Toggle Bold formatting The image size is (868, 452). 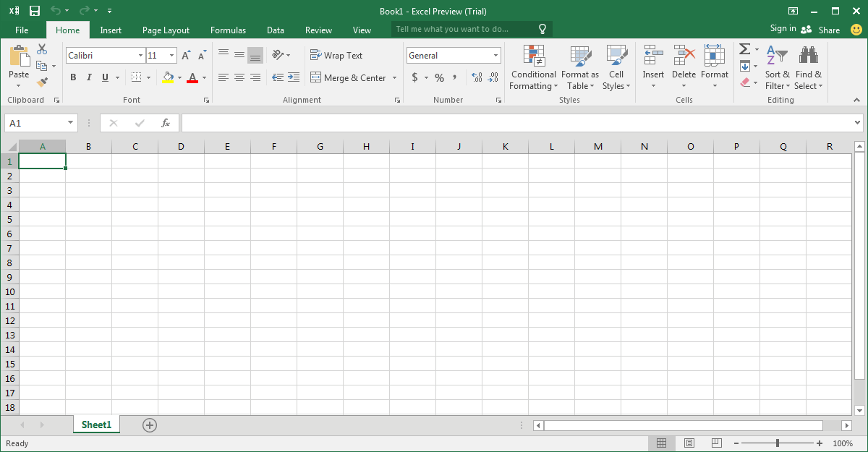(x=73, y=77)
